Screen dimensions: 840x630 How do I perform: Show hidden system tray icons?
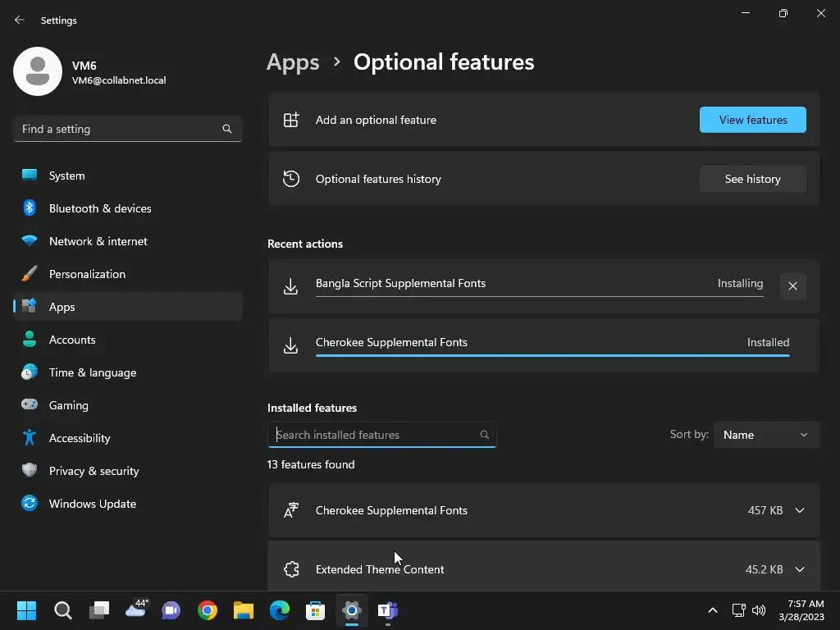coord(712,610)
